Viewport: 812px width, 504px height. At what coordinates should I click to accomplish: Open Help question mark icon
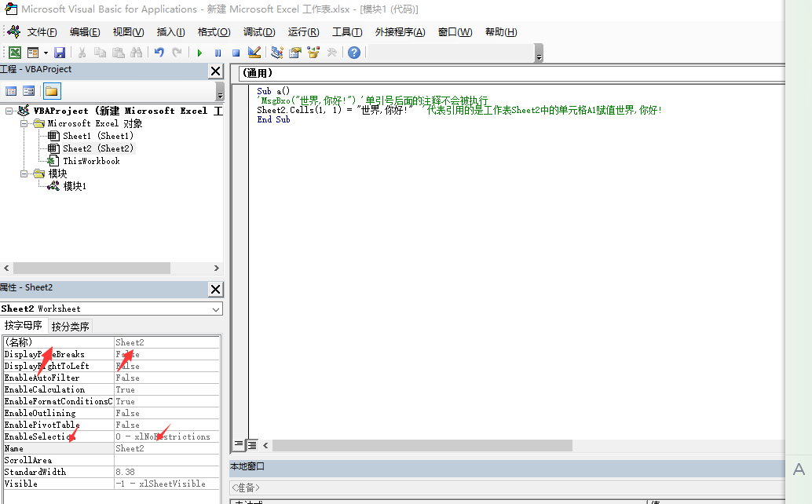pos(354,53)
